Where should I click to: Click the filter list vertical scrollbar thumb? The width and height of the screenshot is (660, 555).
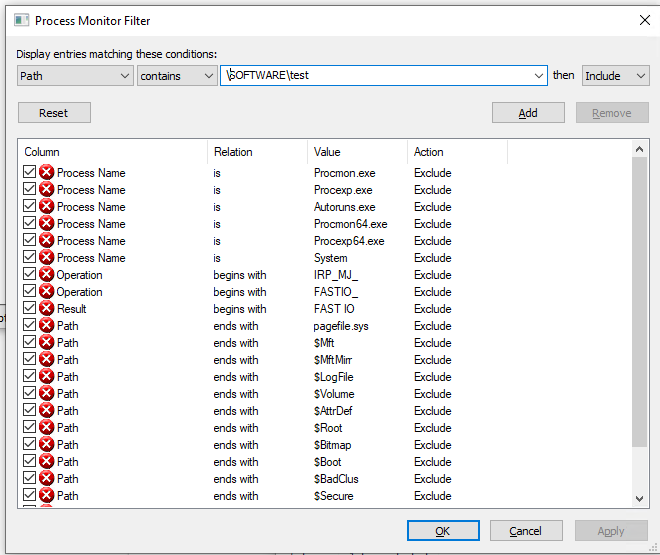pyautogui.click(x=639, y=302)
